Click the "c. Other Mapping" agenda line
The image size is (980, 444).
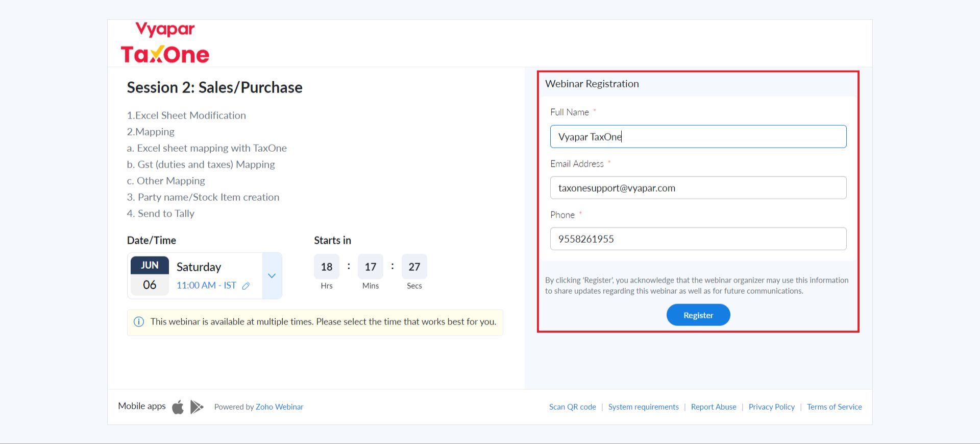pos(166,181)
